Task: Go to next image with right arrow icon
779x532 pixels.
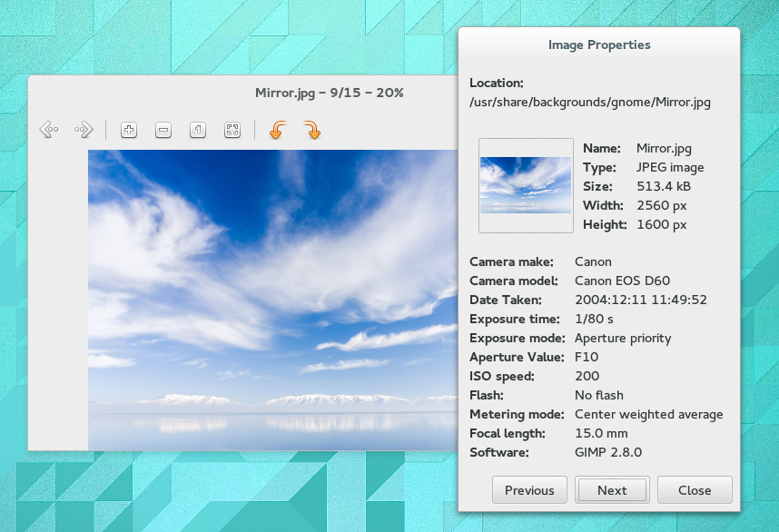Action: click(x=84, y=130)
